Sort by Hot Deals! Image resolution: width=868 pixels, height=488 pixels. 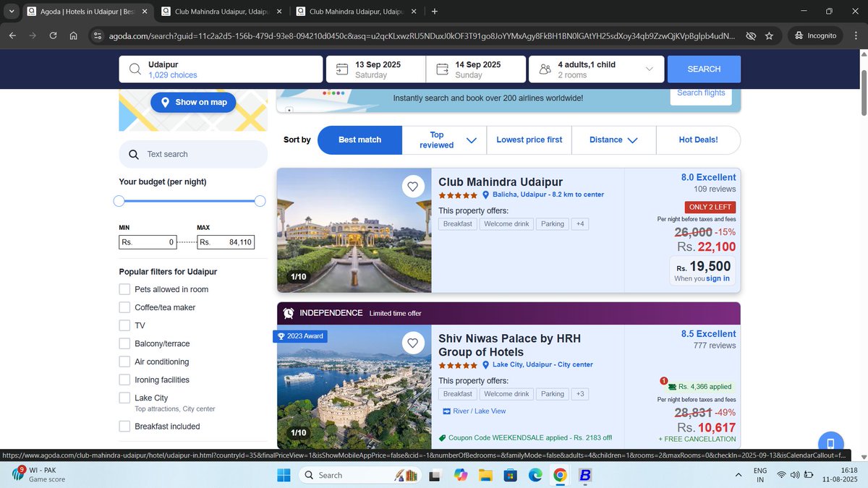[698, 140]
